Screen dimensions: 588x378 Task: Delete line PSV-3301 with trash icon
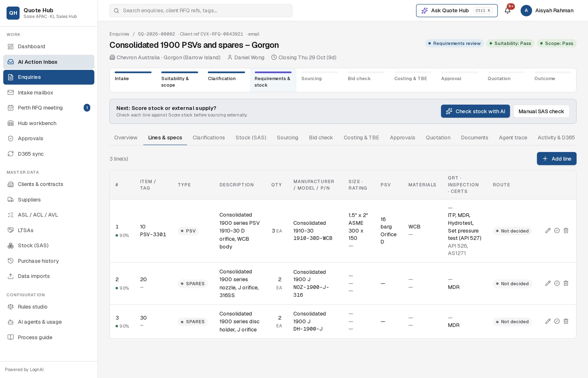coord(566,231)
